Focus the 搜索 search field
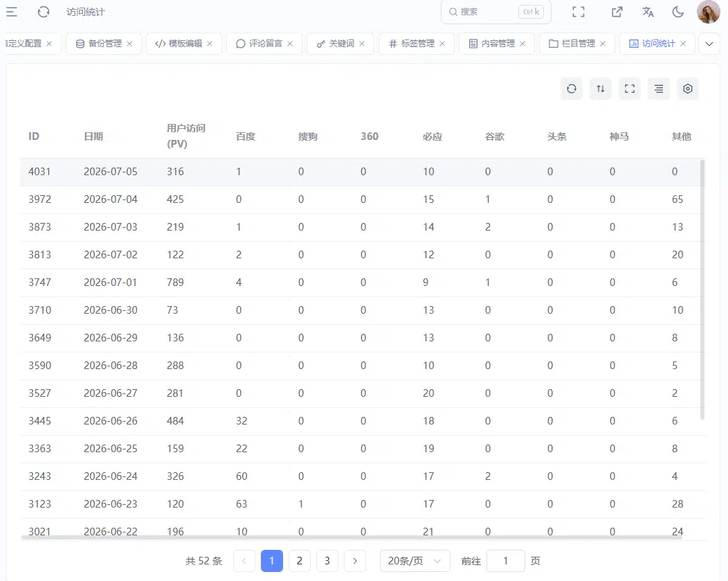Screen dimensions: 728x581 tap(496, 12)
